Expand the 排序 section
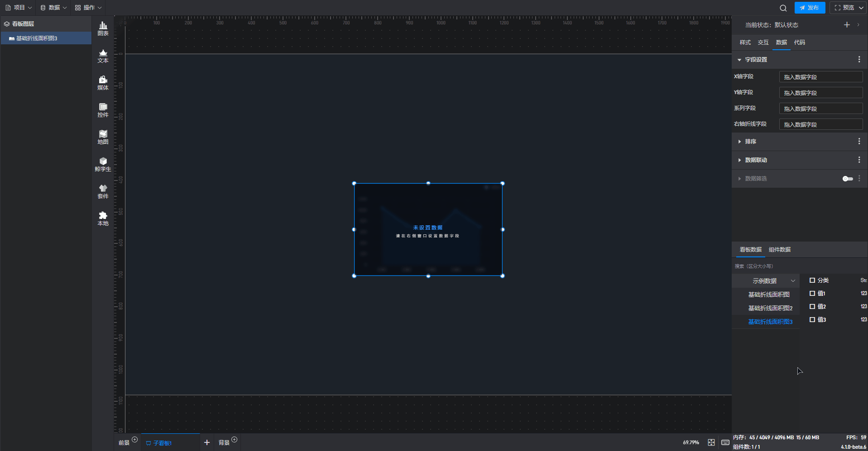 739,142
